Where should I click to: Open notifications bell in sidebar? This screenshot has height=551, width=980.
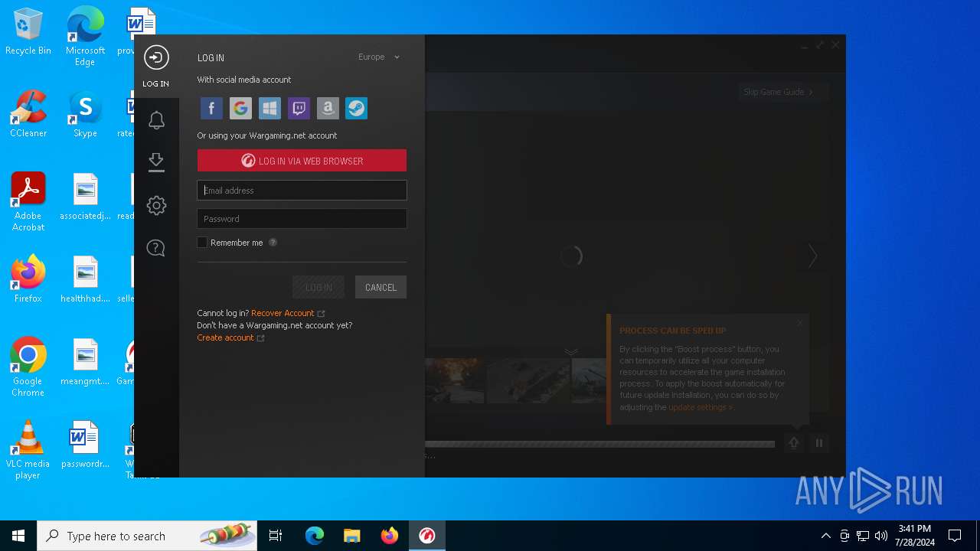coord(156,120)
